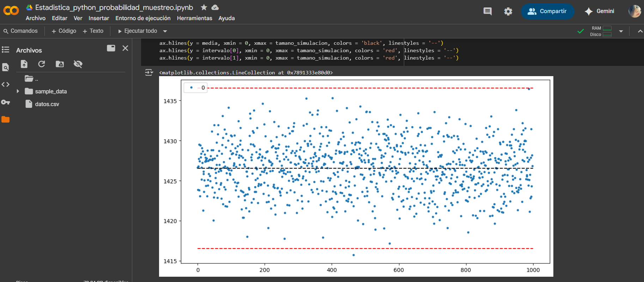Image resolution: width=644 pixels, height=282 pixels.
Task: Select the datos.csv file
Action: tap(42, 104)
